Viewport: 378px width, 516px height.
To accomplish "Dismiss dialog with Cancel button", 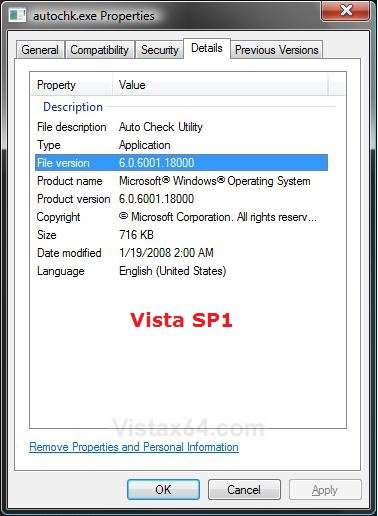I will 244,490.
